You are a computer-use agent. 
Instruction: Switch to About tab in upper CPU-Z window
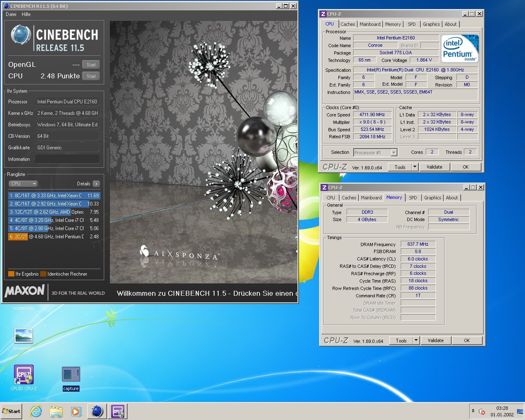(451, 24)
